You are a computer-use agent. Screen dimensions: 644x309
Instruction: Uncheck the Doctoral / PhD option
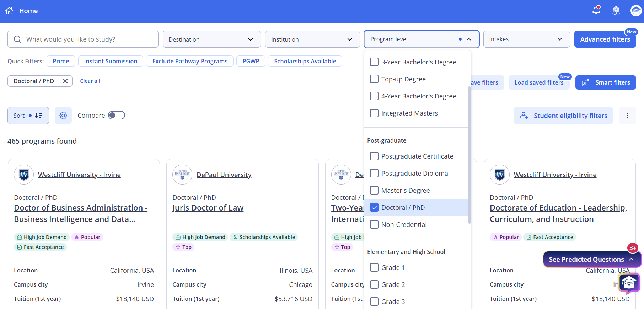(374, 207)
